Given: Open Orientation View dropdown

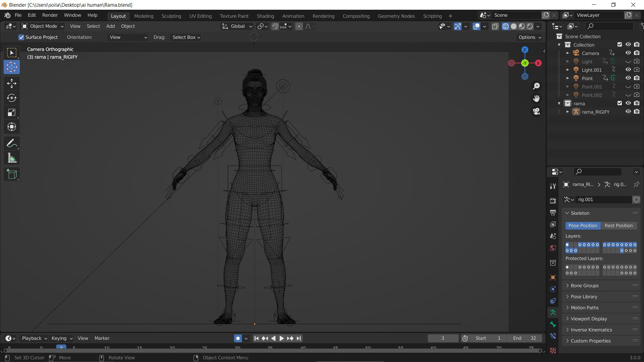Looking at the screenshot, I should [128, 38].
